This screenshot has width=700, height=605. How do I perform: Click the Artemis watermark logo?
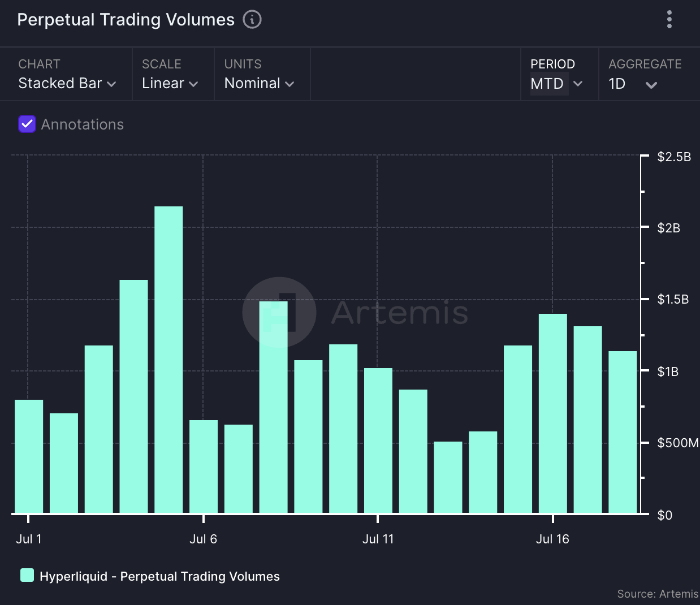click(x=279, y=312)
